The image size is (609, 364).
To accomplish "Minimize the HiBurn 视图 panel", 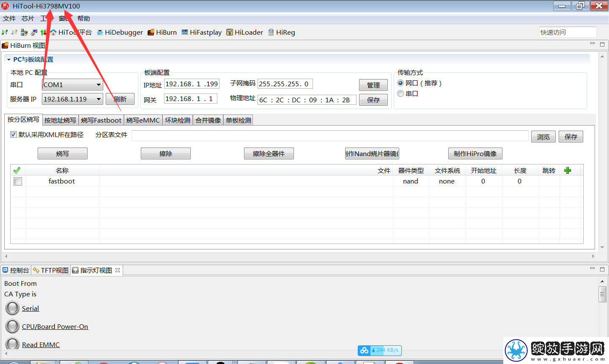I will 593,44.
